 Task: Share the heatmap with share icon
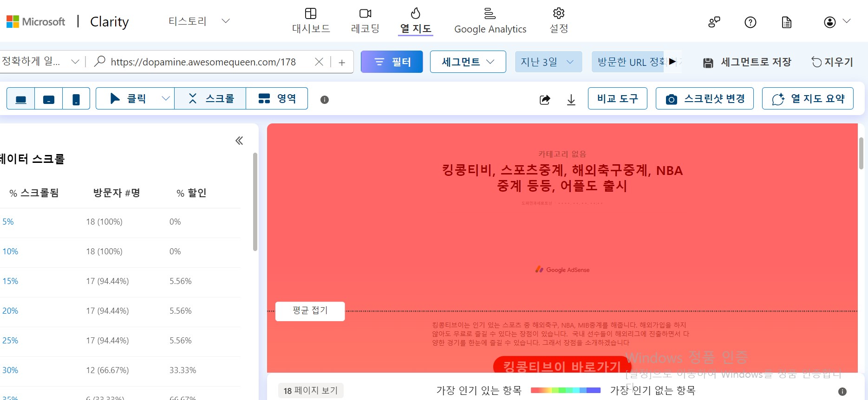point(545,99)
